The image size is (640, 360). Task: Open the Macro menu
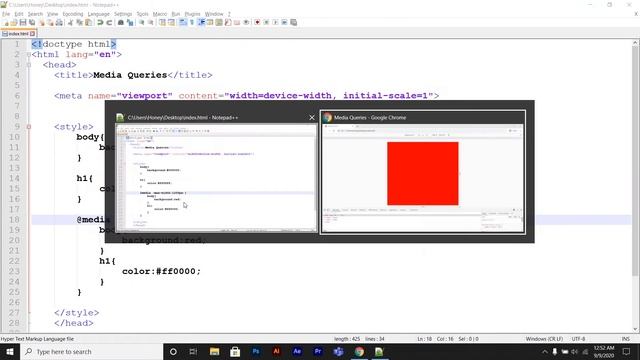point(160,14)
